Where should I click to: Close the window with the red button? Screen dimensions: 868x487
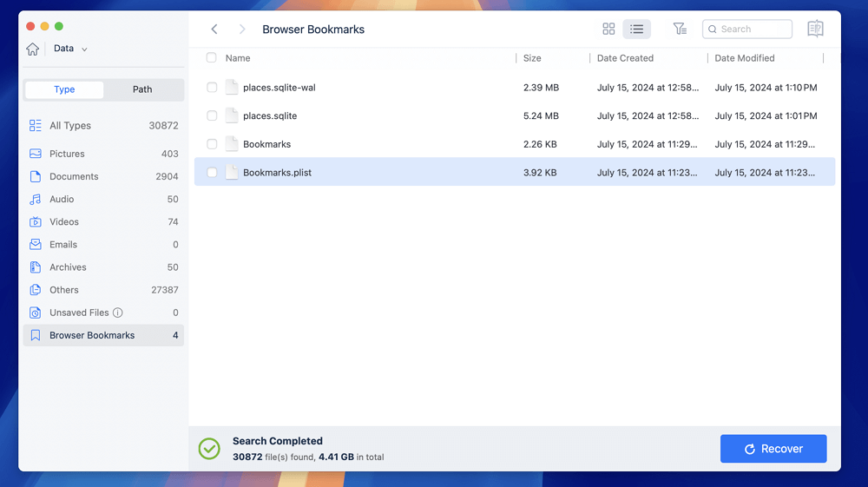[x=30, y=26]
